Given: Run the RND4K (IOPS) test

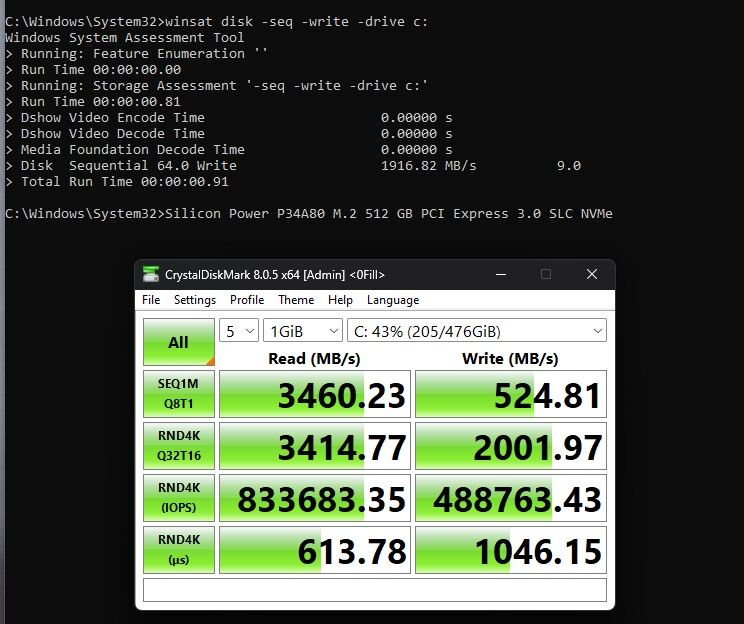Looking at the screenshot, I should pyautogui.click(x=179, y=498).
